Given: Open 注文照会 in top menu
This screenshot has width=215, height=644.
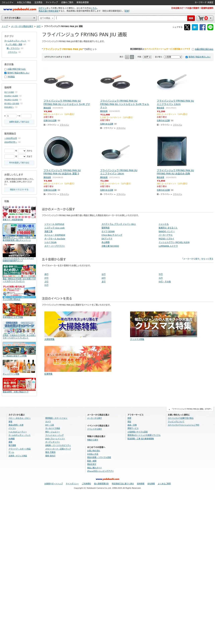Looking at the screenshot, I should (x=38, y=2).
